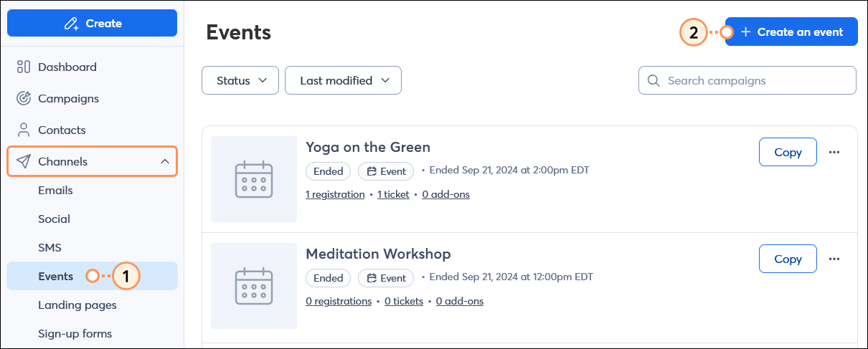The image size is (868, 349).
Task: Open the 1 registration link
Action: tap(335, 194)
